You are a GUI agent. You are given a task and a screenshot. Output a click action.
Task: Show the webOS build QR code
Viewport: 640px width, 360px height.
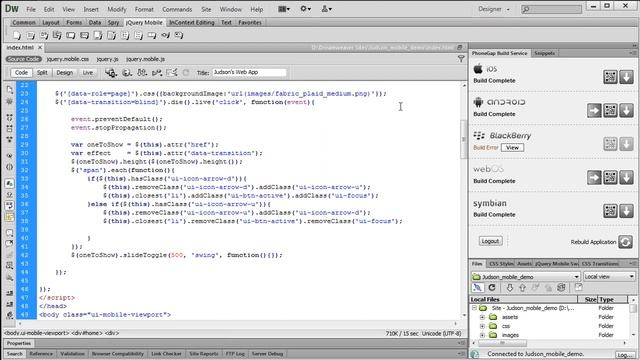[x=610, y=177]
